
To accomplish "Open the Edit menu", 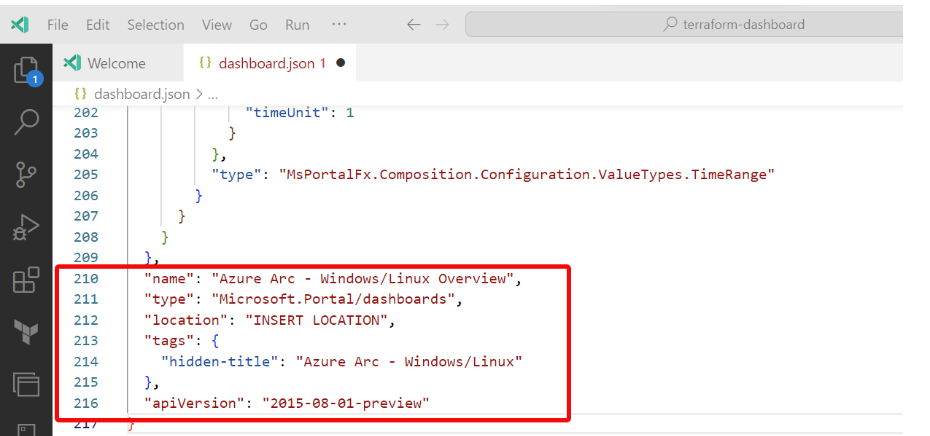I will (98, 25).
